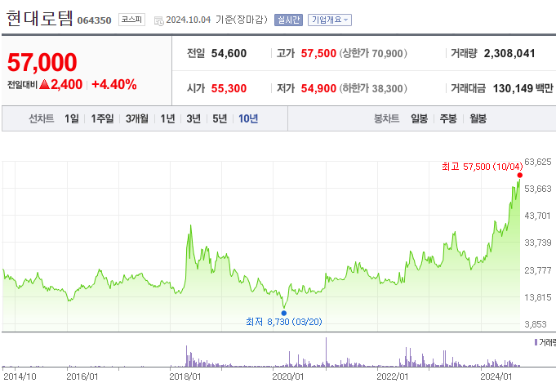This screenshot has width=556, height=392.
Task: Click the tallest volume bar near 2021
Action: pos(327,352)
